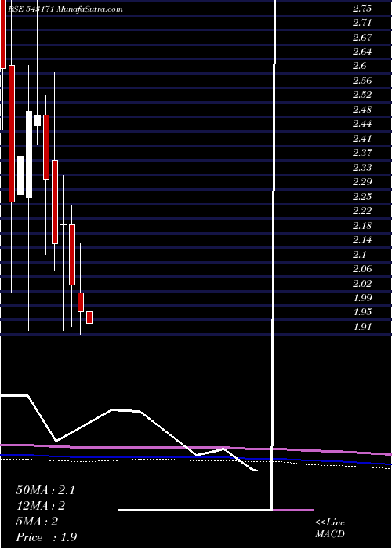Click the 2.44 price axis label

(362, 125)
